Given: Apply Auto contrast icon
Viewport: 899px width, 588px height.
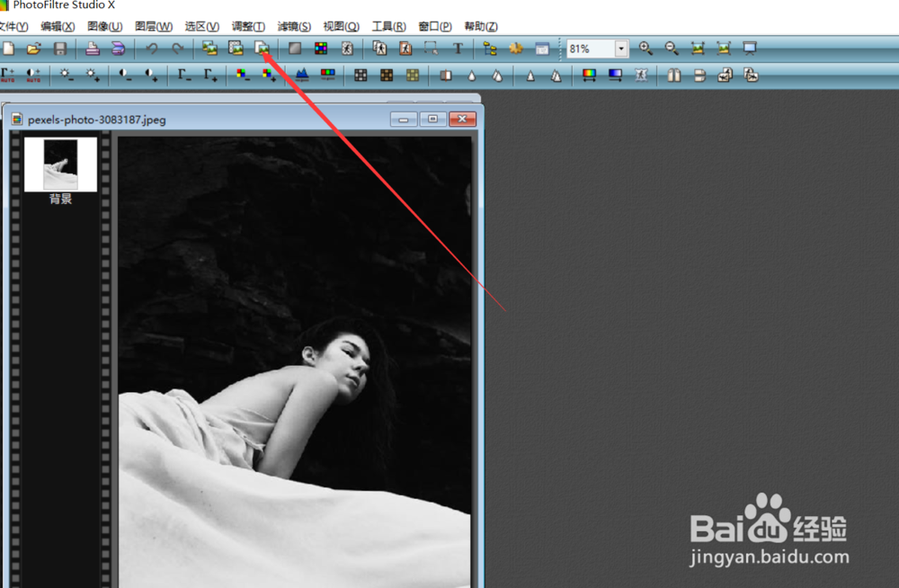Looking at the screenshot, I should click(33, 76).
